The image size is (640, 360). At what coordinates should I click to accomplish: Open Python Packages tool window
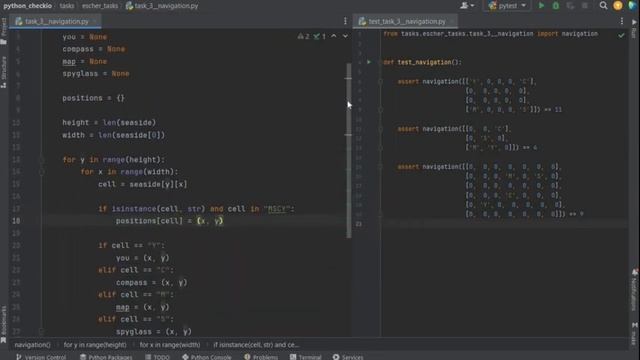pyautogui.click(x=106, y=357)
